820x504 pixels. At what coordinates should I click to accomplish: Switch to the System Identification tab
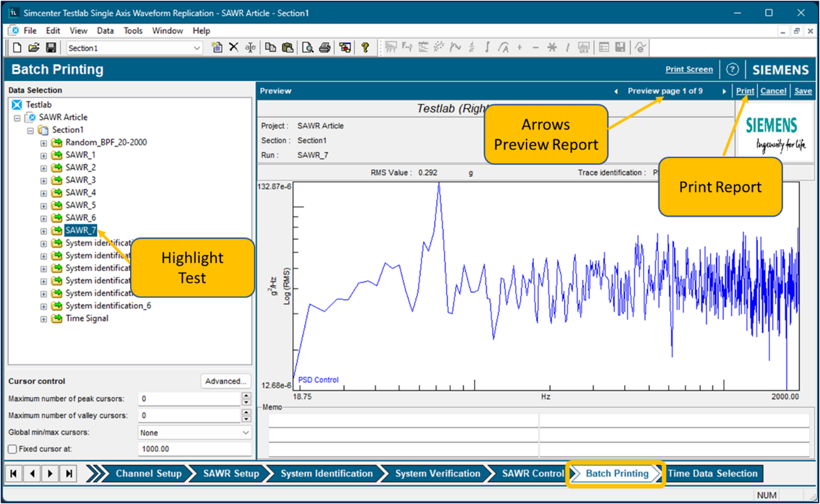point(327,474)
